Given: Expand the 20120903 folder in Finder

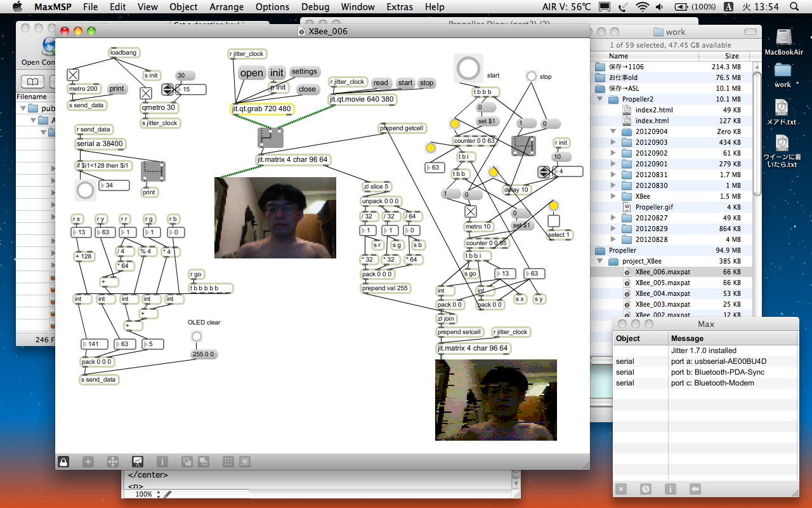Looking at the screenshot, I should 613,142.
